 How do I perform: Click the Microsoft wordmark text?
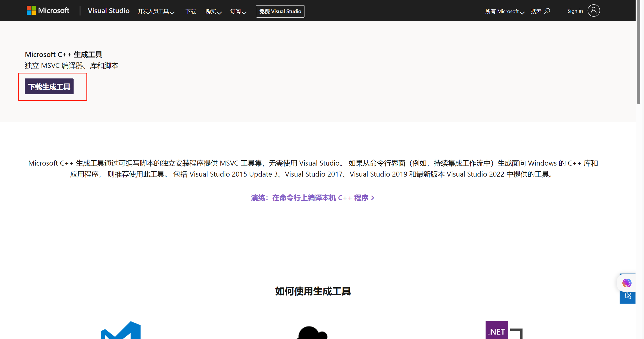coord(54,10)
